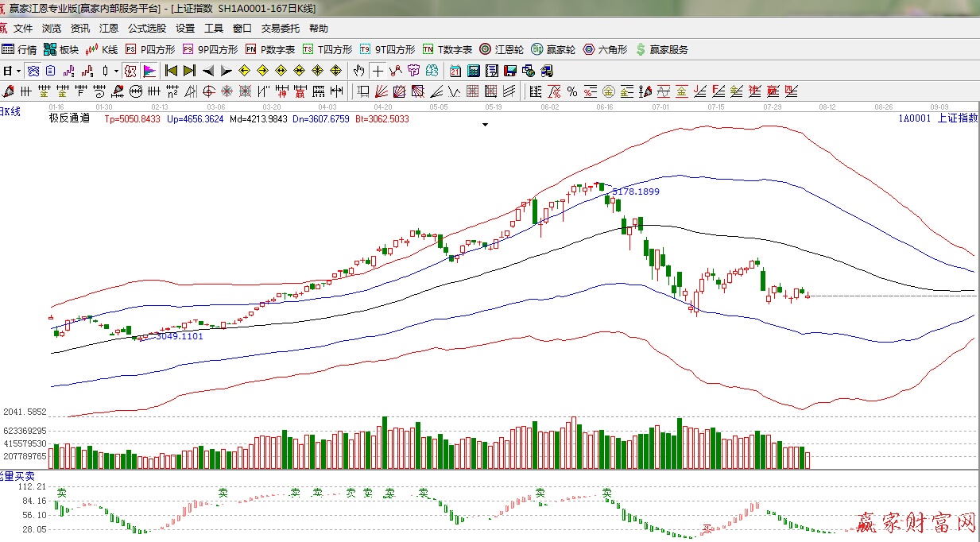The width and height of the screenshot is (980, 542).
Task: Open the 交易委托 menu
Action: coord(281,29)
